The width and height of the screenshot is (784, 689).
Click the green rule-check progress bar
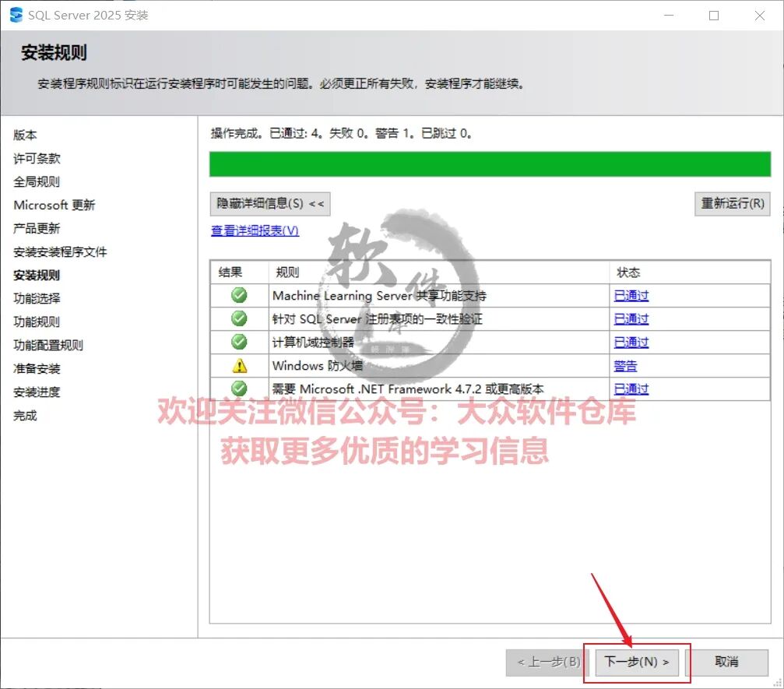(490, 164)
